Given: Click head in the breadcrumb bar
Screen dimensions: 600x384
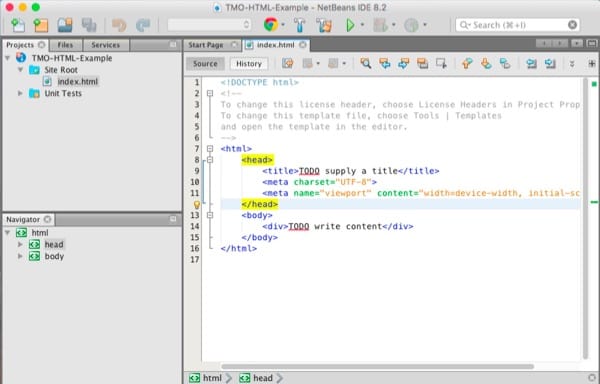Looking at the screenshot, I should click(x=256, y=378).
